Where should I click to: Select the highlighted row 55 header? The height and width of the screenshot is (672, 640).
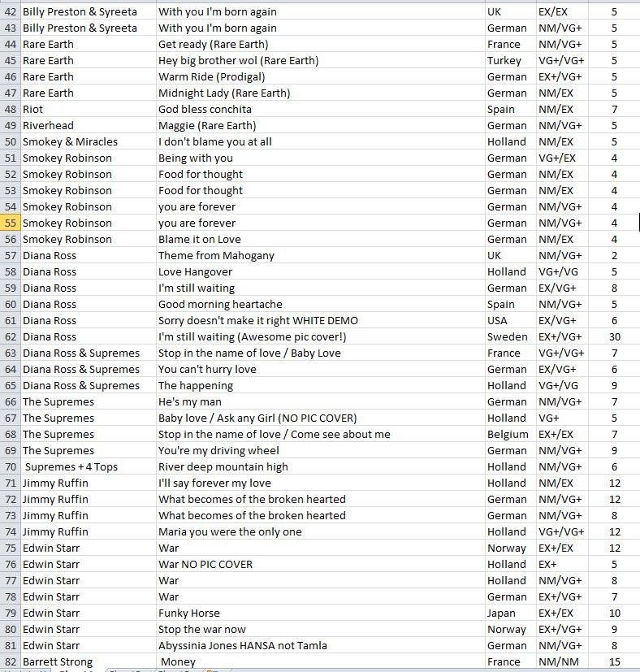pos(10,223)
